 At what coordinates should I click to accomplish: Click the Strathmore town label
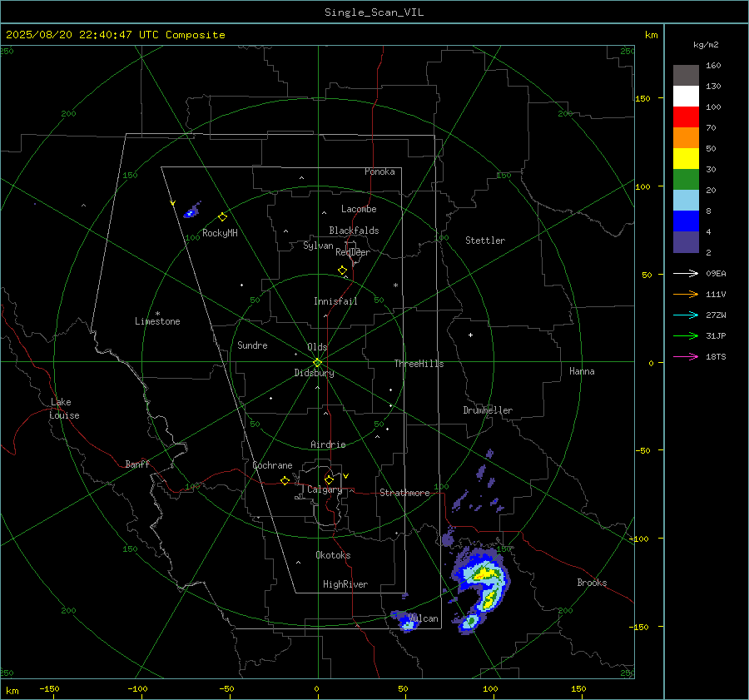point(404,493)
